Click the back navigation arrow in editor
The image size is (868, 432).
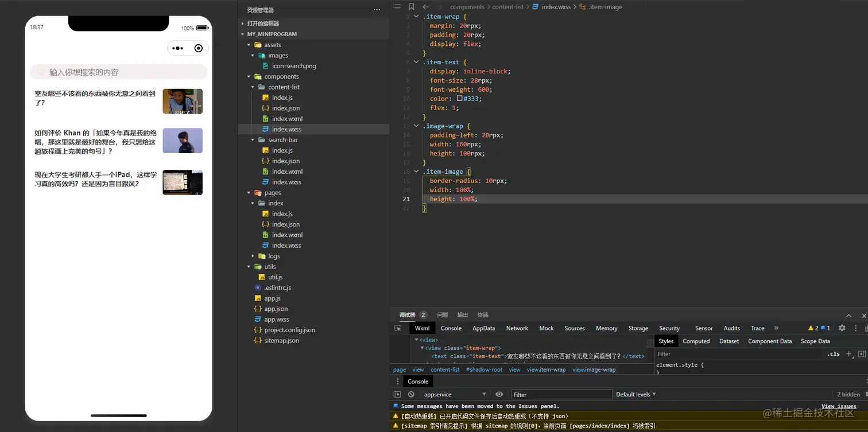[x=425, y=7]
